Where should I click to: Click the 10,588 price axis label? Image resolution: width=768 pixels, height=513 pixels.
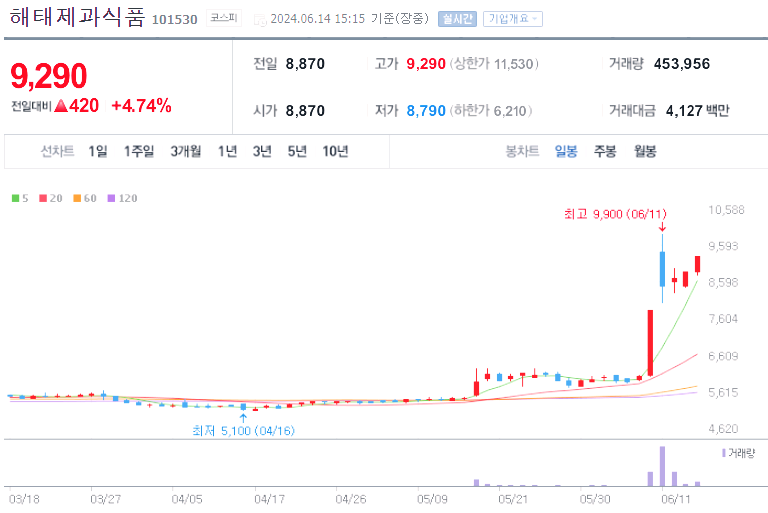[726, 210]
